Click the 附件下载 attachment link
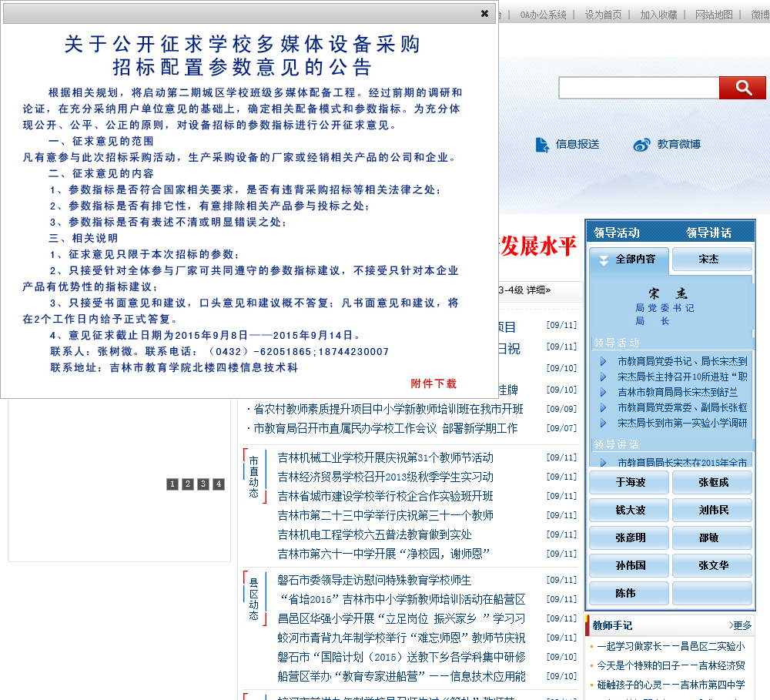The width and height of the screenshot is (770, 700). tap(434, 383)
